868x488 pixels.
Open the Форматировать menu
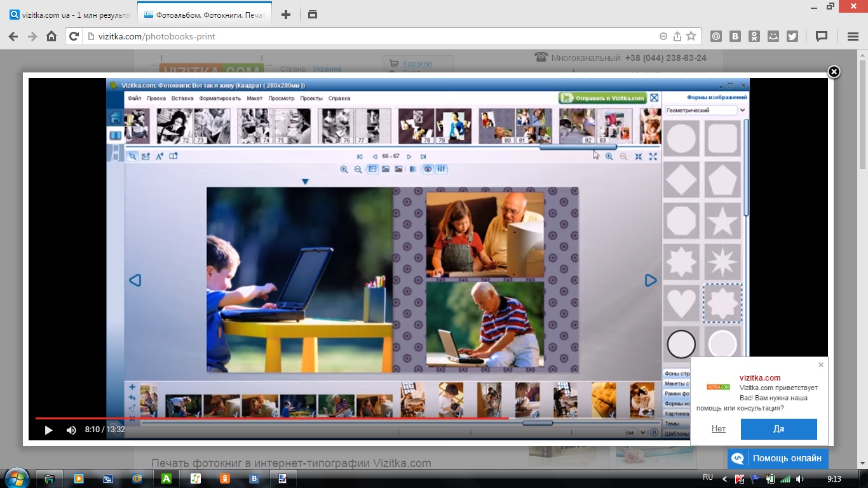point(220,98)
